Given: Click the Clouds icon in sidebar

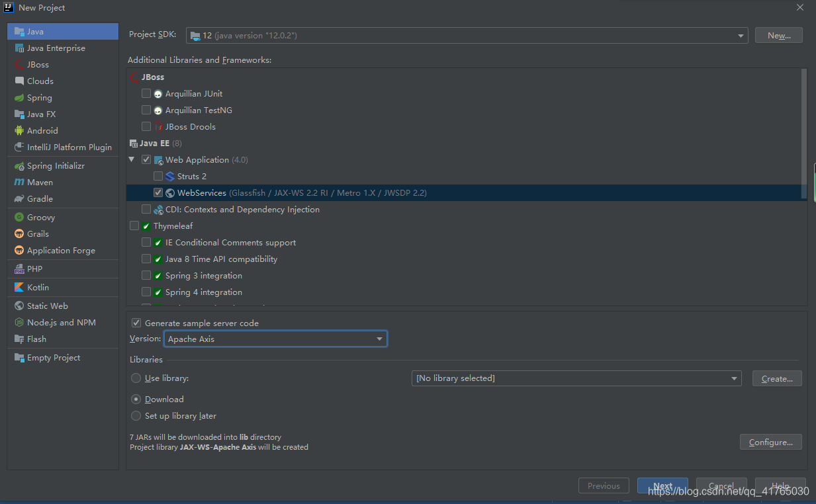Looking at the screenshot, I should pyautogui.click(x=19, y=81).
